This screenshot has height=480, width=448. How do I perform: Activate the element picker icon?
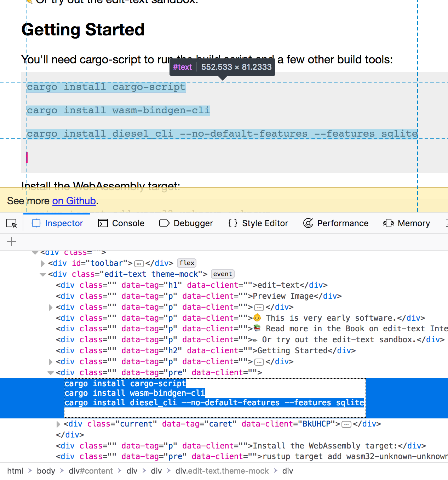(x=12, y=223)
